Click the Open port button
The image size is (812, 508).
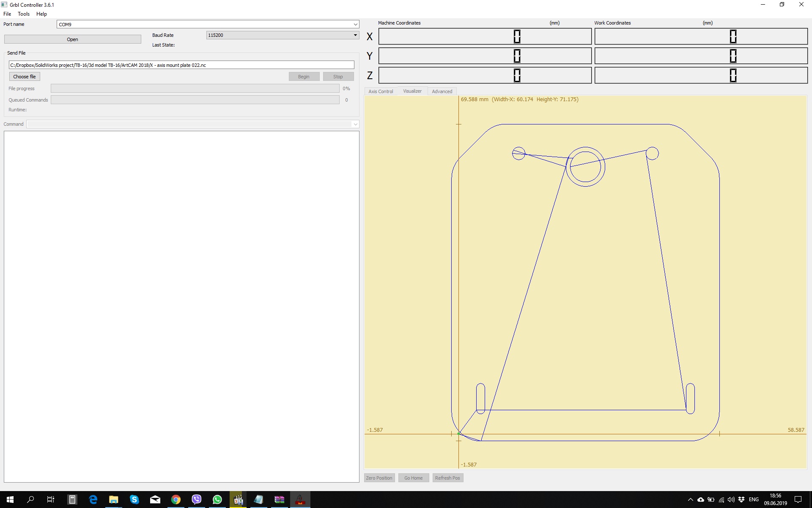pos(72,39)
